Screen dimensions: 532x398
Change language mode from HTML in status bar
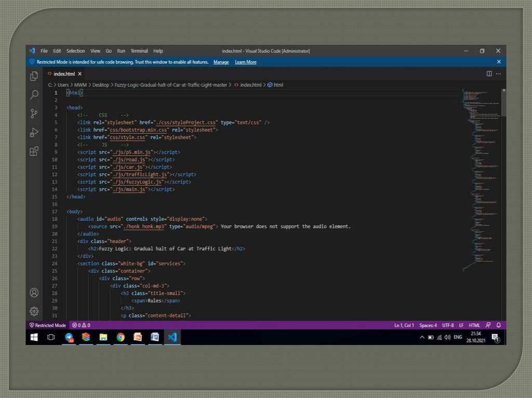pyautogui.click(x=474, y=325)
